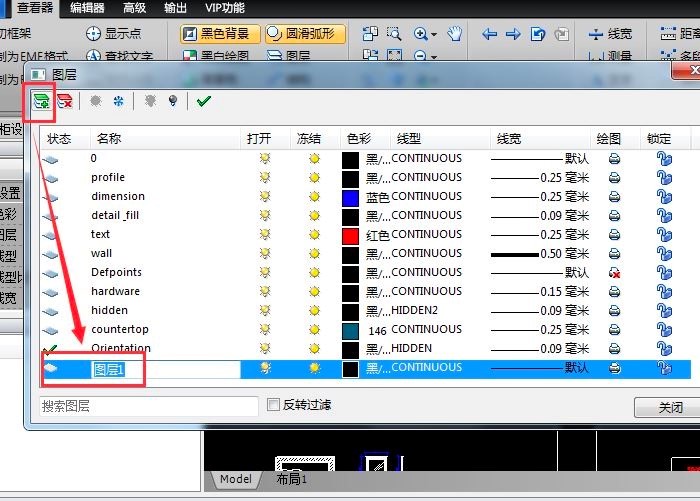Select the pan hand tool
Screen dimensions: 700x501
coord(454,34)
